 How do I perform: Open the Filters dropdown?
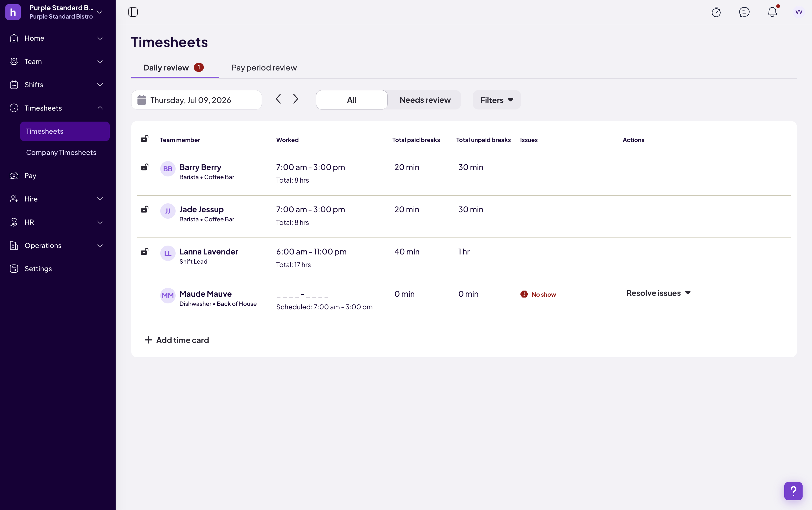pos(497,100)
